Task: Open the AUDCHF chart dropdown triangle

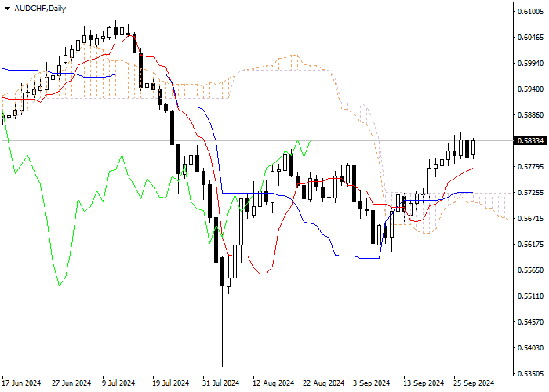Action: pos(7,9)
